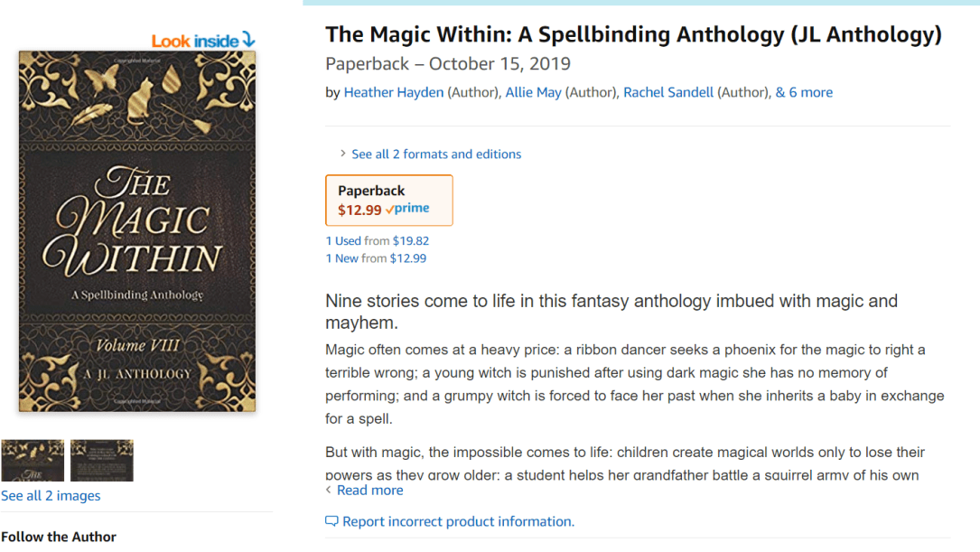Select the second back cover thumbnail
The height and width of the screenshot is (552, 980).
coord(102,461)
